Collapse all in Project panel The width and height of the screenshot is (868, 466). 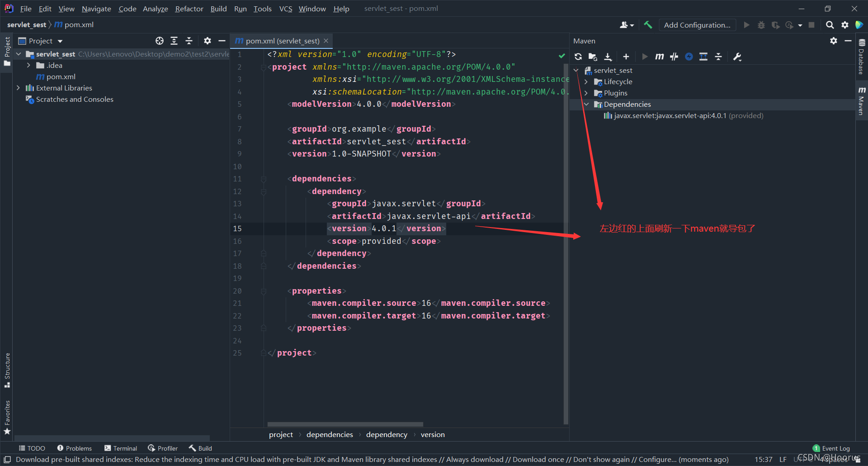tap(189, 41)
